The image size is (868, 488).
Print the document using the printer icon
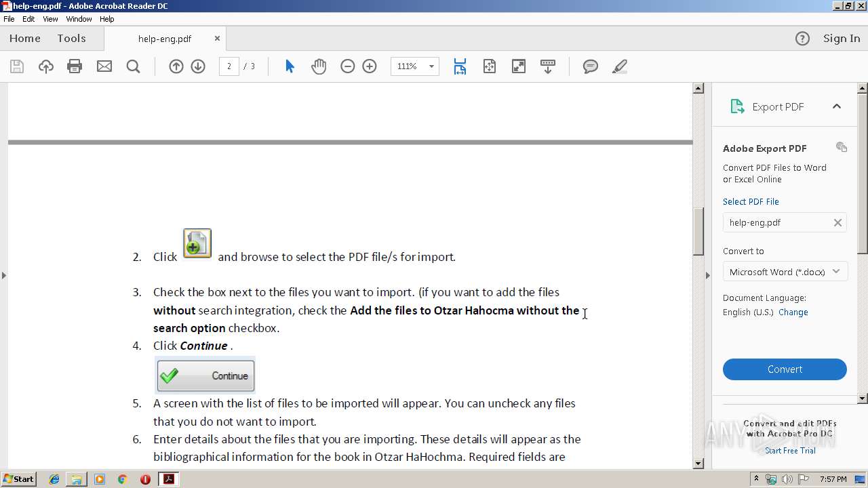(75, 66)
